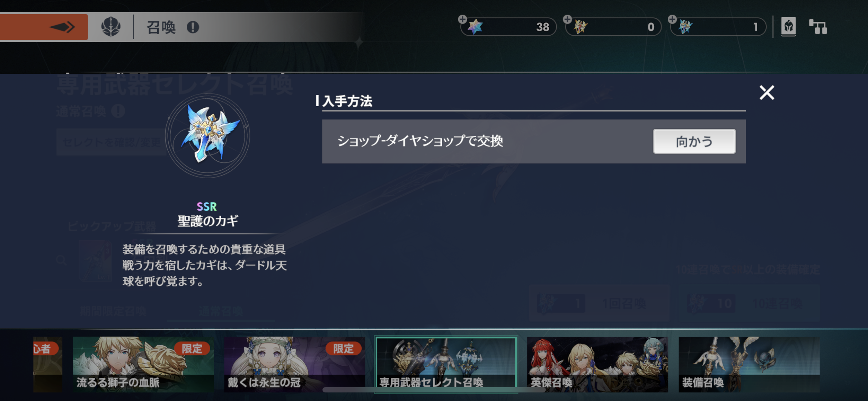This screenshot has width=868, height=401.
Task: Select the 英傑召喚 banner
Action: tap(598, 364)
